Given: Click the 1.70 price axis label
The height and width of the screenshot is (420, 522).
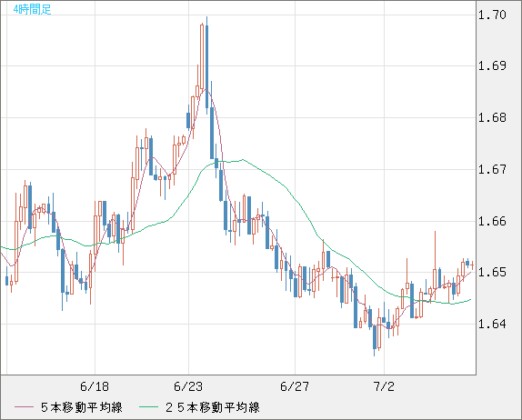Looking at the screenshot, I should (x=492, y=15).
